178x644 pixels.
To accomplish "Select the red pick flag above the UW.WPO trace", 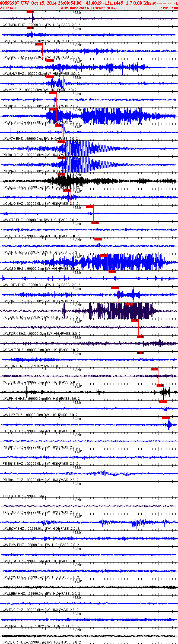I will [39, 44].
